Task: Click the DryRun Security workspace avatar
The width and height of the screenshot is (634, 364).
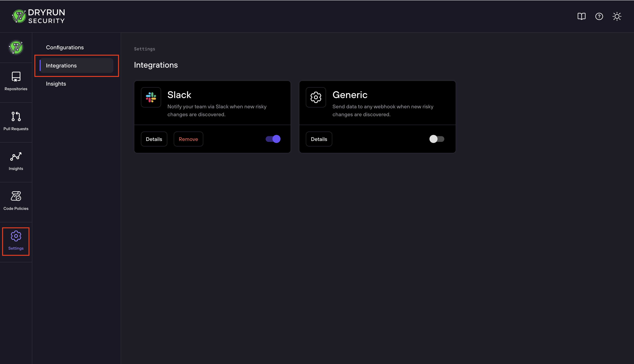Action: [x=16, y=47]
